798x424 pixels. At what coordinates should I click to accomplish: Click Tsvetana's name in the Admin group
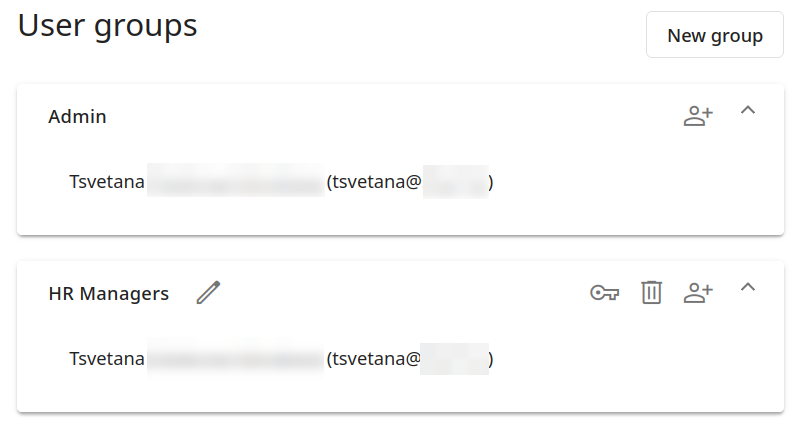(107, 183)
